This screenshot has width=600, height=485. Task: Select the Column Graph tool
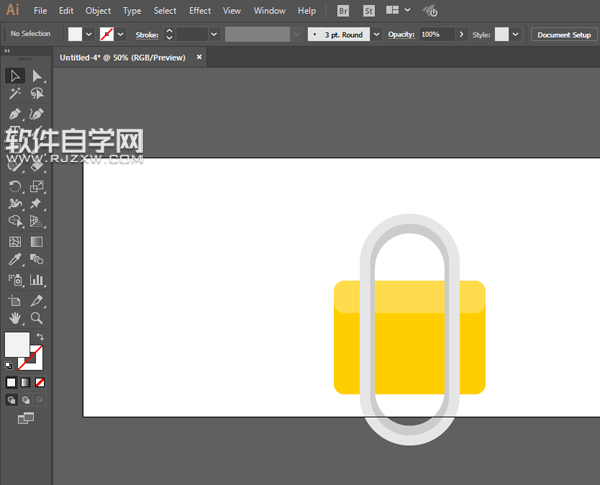click(37, 280)
